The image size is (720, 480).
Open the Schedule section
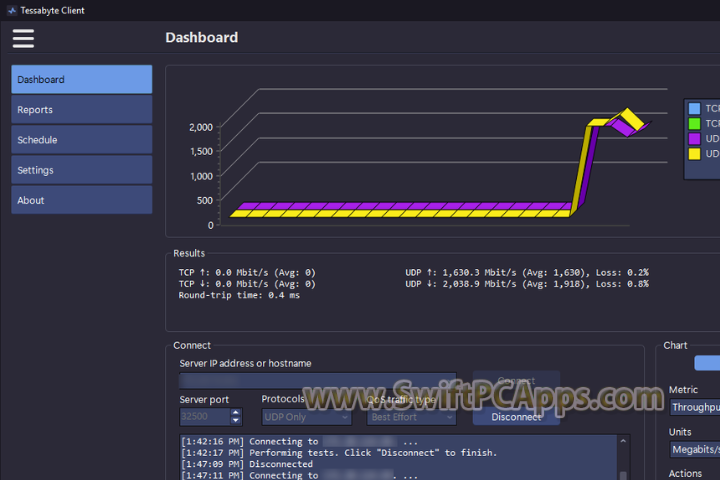click(x=82, y=140)
